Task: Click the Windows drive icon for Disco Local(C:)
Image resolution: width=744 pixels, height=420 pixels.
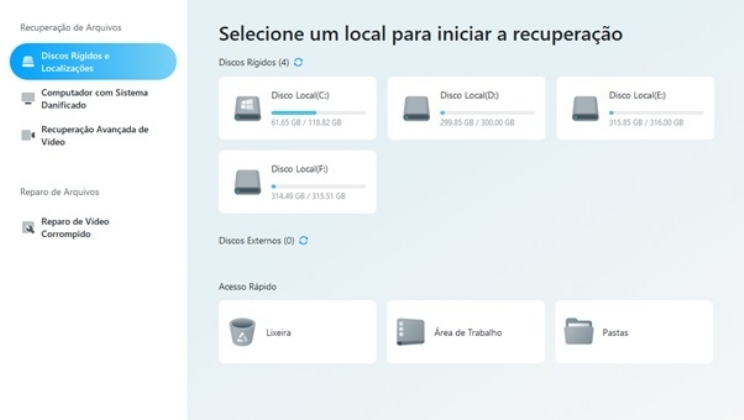Action: coord(247,109)
